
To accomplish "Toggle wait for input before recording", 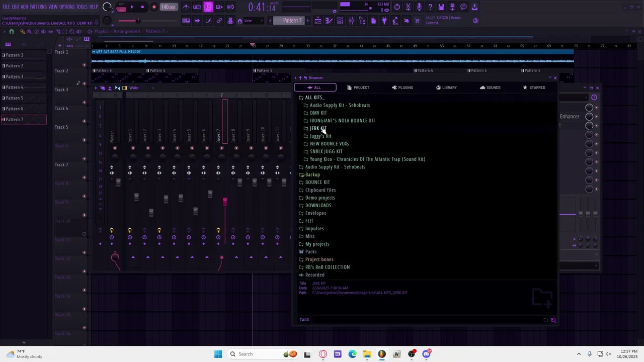I will [197, 7].
